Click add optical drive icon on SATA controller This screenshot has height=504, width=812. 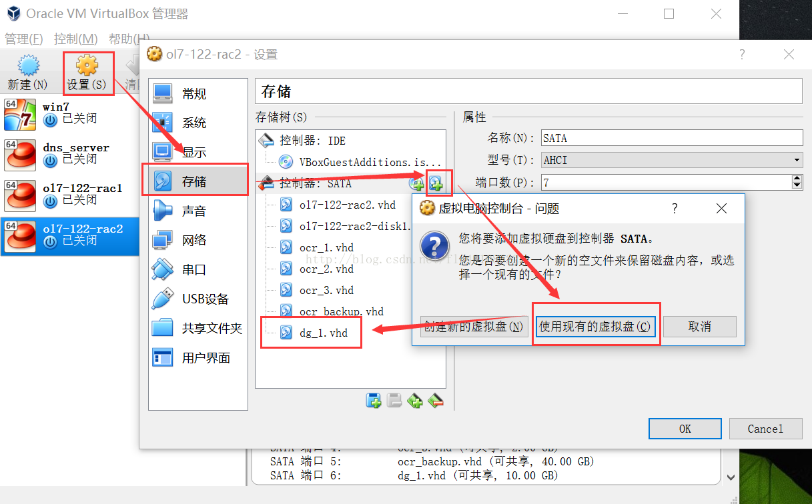point(418,183)
